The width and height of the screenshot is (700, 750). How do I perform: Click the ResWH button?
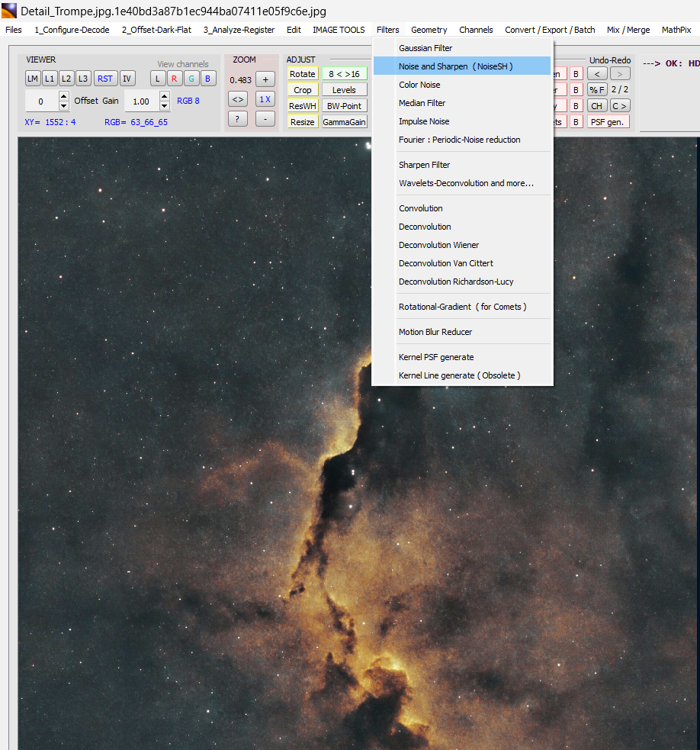click(x=303, y=106)
